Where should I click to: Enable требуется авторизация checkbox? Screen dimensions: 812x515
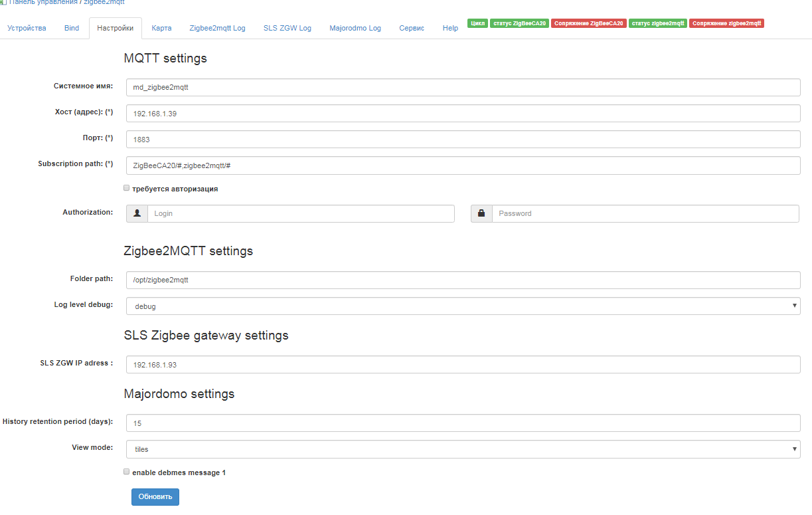click(x=126, y=188)
